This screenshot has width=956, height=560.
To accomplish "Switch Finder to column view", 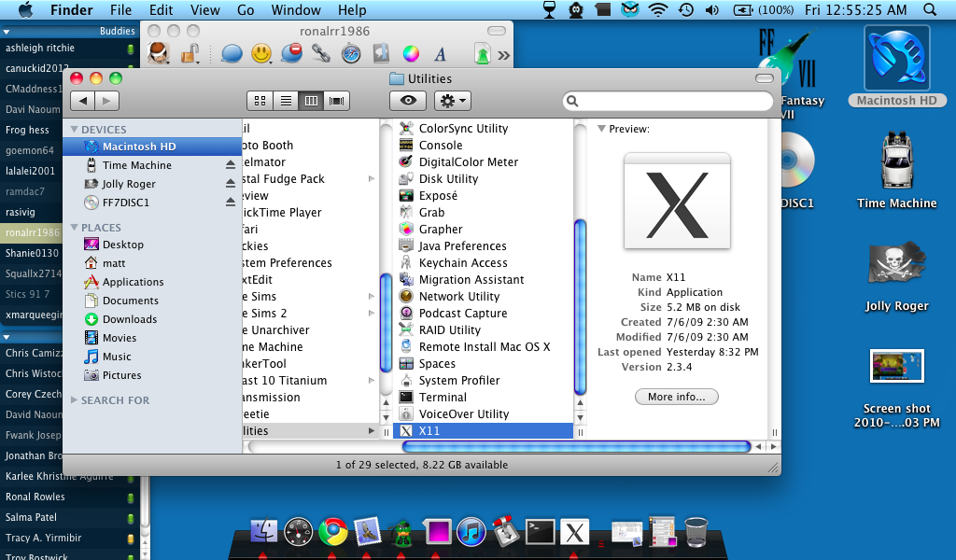I will [x=311, y=101].
